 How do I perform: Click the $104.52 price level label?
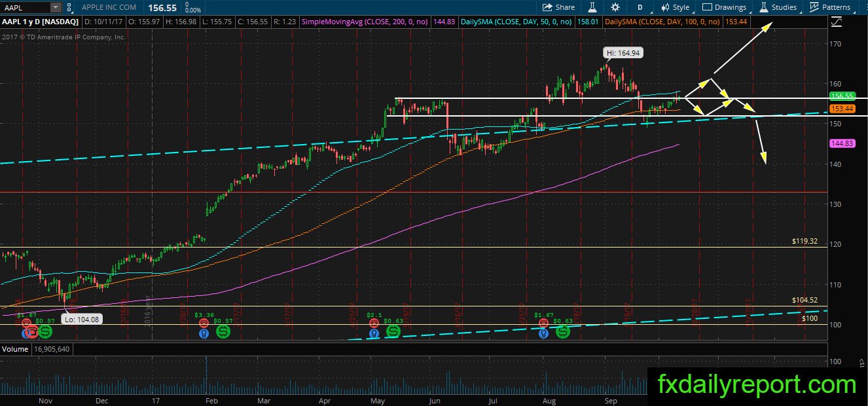805,301
